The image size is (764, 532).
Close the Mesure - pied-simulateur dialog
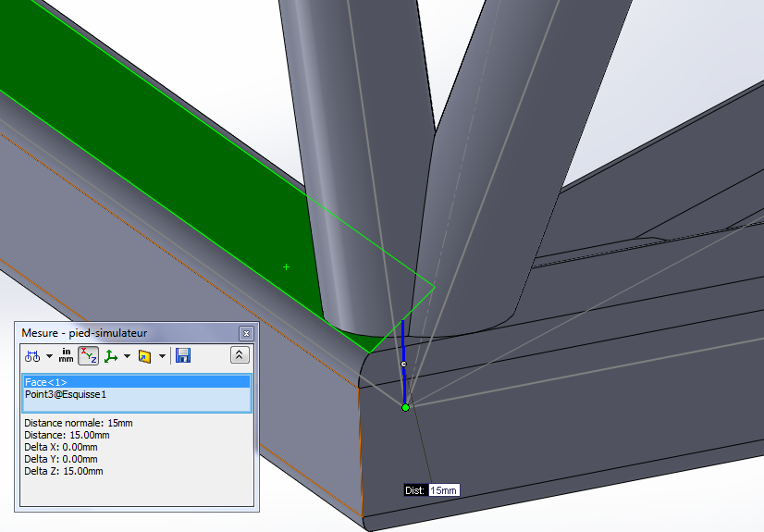tap(246, 333)
